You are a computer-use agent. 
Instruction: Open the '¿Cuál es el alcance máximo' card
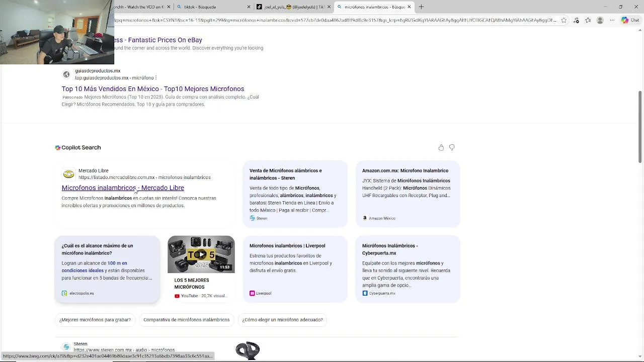tap(107, 269)
